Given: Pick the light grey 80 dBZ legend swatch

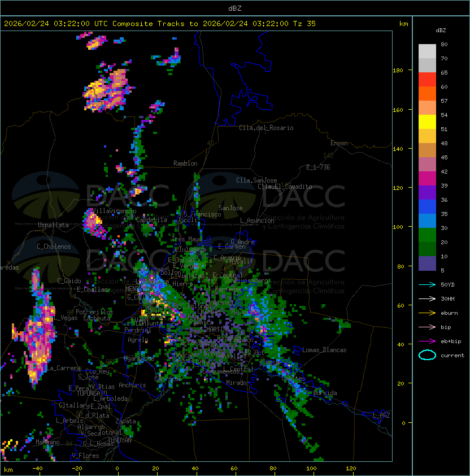Looking at the screenshot, I should (x=427, y=51).
